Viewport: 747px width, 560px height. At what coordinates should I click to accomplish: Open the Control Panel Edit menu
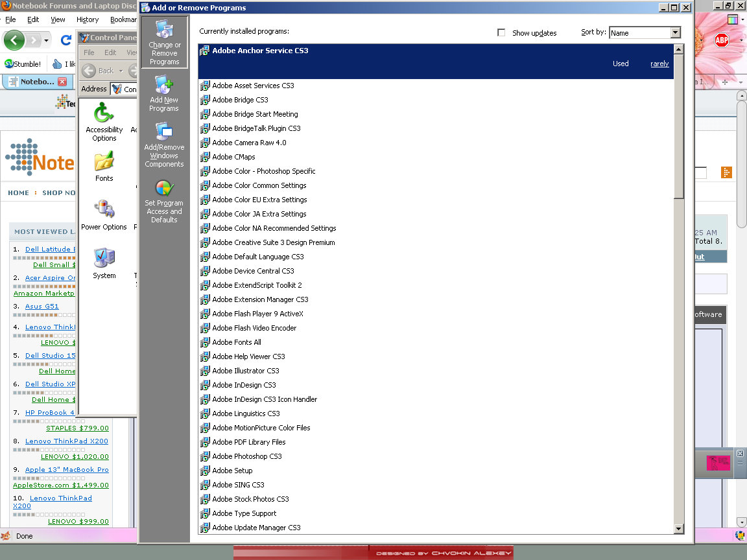(110, 52)
